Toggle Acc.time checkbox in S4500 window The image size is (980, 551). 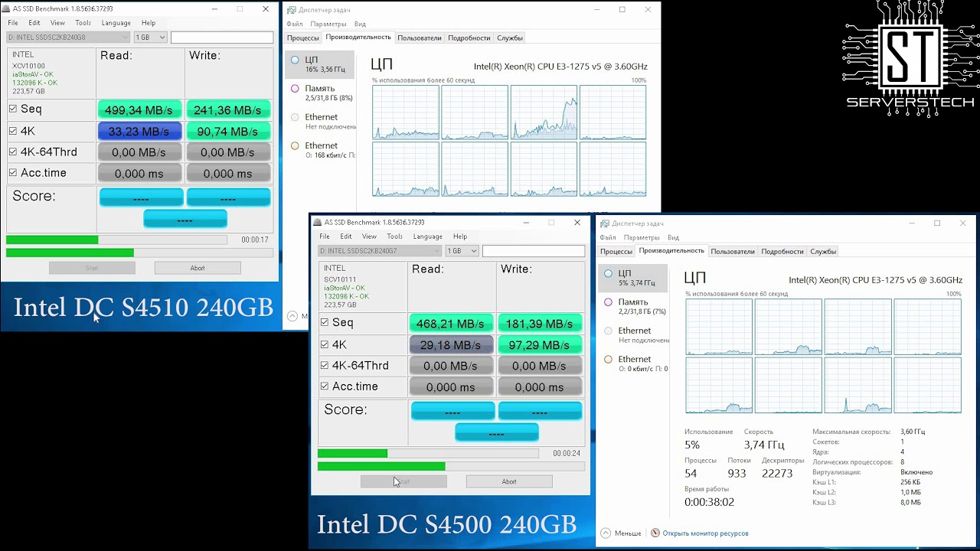coord(325,386)
